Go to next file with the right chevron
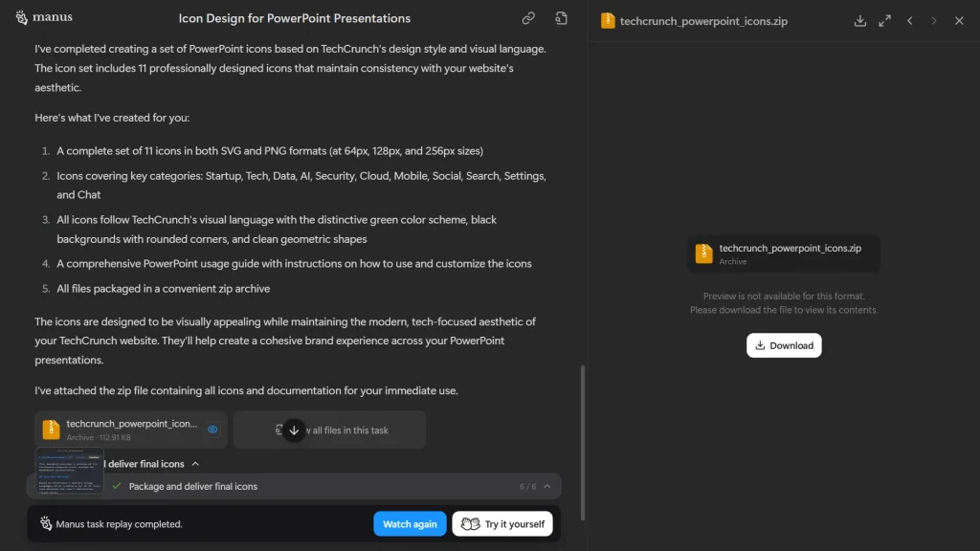 (x=933, y=19)
